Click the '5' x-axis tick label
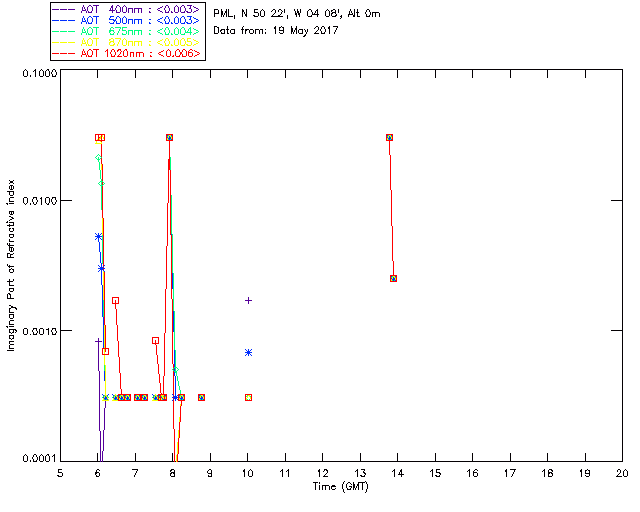The image size is (640, 512). [x=60, y=473]
